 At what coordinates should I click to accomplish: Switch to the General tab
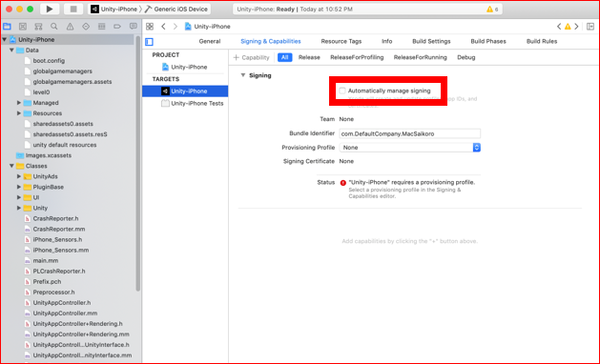210,41
